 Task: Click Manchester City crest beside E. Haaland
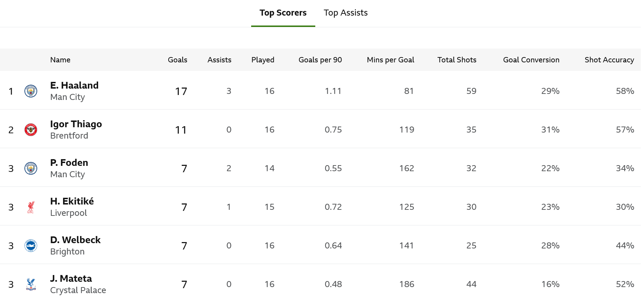pos(31,91)
